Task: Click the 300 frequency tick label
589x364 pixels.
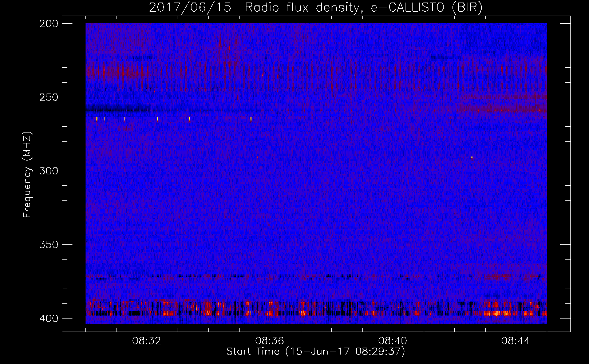Action: 48,171
